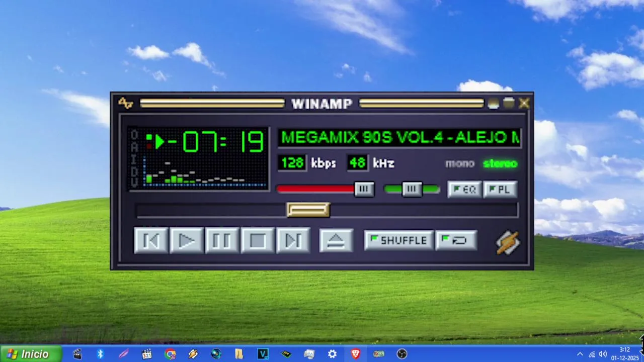Open the dark green chip icon in taskbar
Image resolution: width=644 pixels, height=362 pixels.
286,354
